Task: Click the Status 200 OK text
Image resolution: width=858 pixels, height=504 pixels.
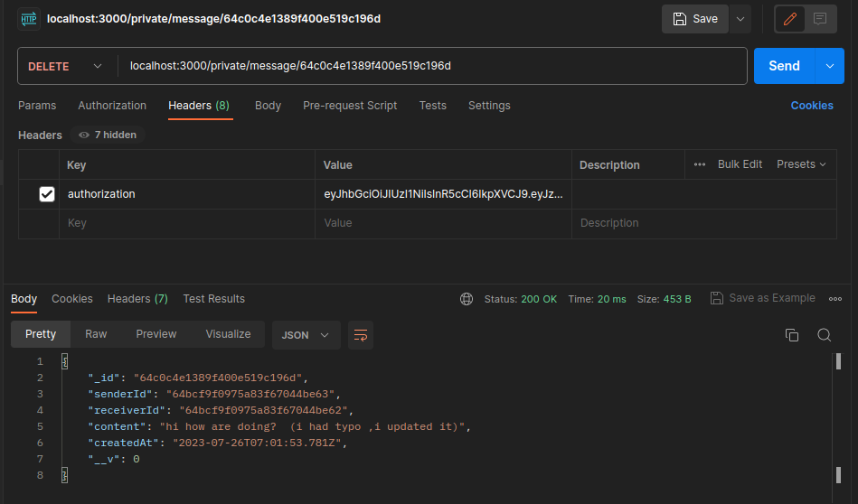Action: [x=521, y=299]
